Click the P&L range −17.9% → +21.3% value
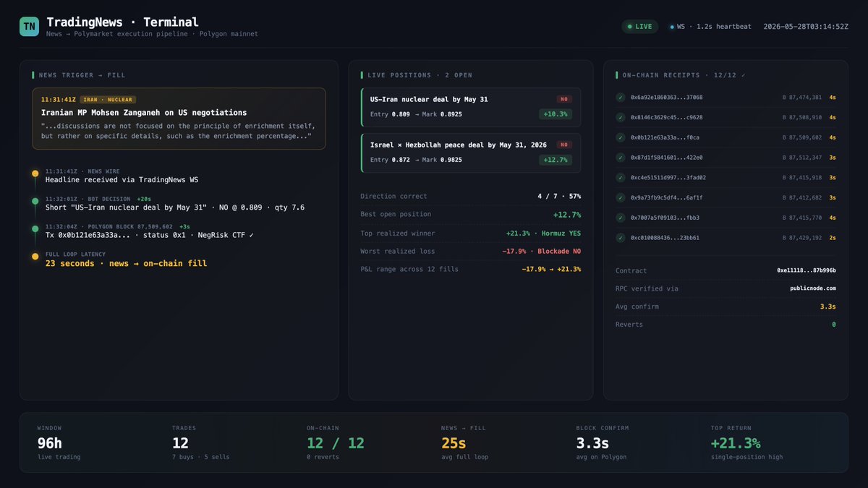The width and height of the screenshot is (868, 488). coord(551,269)
